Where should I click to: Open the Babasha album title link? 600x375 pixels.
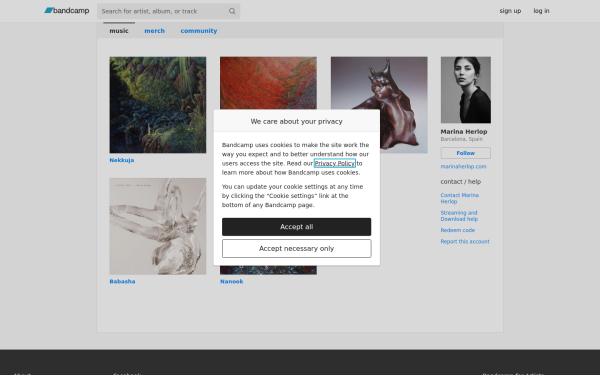(122, 281)
